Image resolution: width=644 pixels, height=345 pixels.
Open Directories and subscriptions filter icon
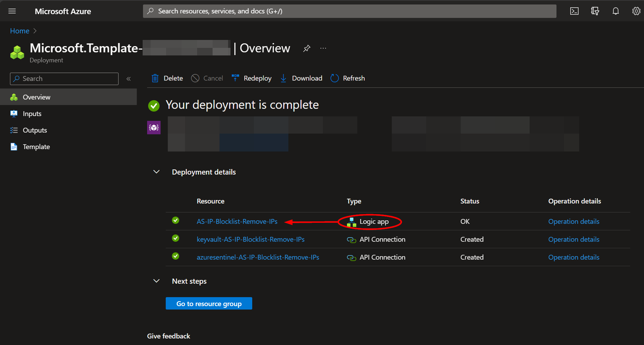pyautogui.click(x=595, y=11)
